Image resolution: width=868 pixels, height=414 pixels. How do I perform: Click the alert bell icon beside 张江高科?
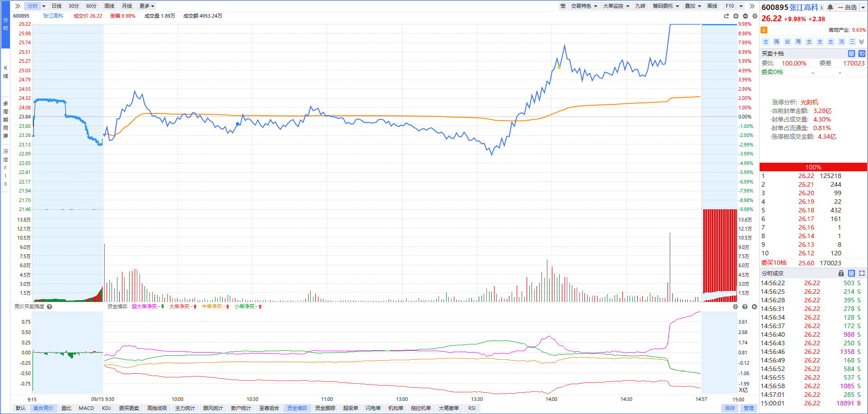(x=830, y=7)
